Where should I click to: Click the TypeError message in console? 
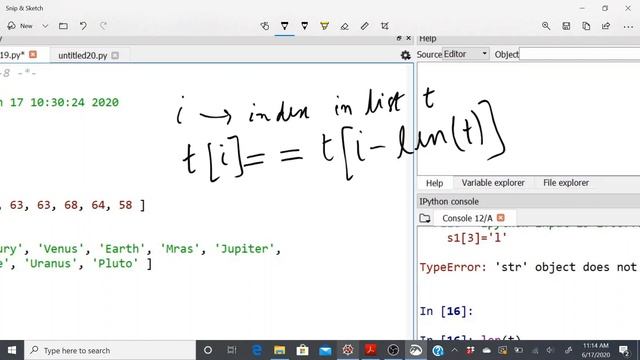(x=529, y=267)
